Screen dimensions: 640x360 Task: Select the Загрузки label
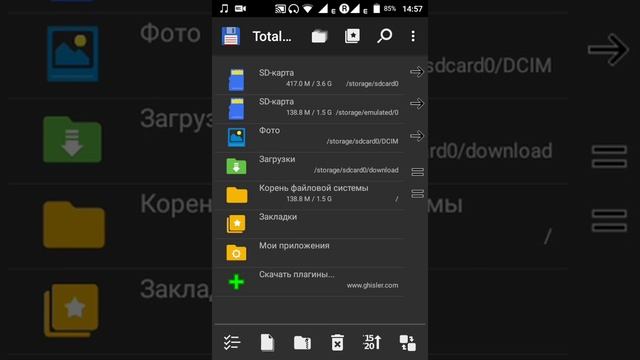click(277, 159)
